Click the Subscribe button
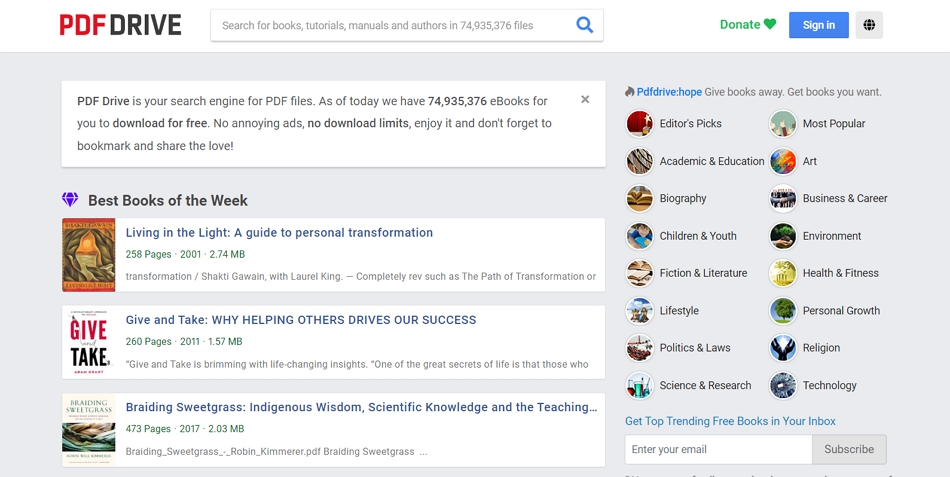The height and width of the screenshot is (477, 950). click(849, 449)
